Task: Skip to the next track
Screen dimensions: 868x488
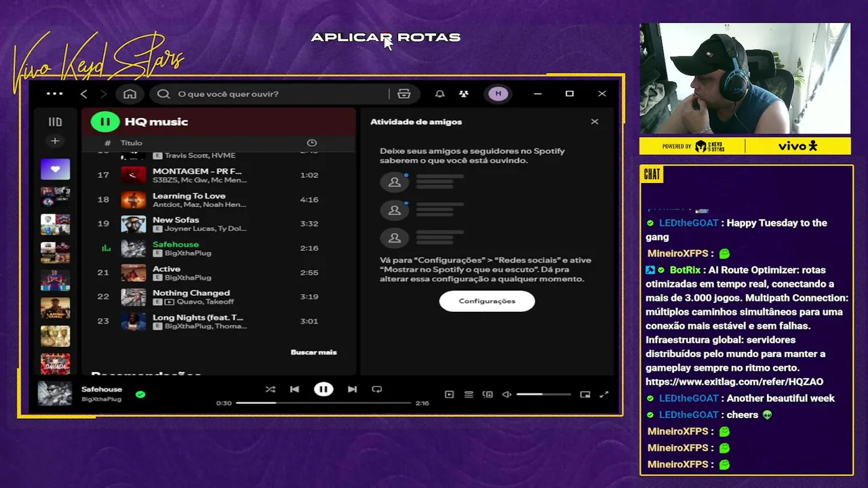Action: tap(352, 389)
